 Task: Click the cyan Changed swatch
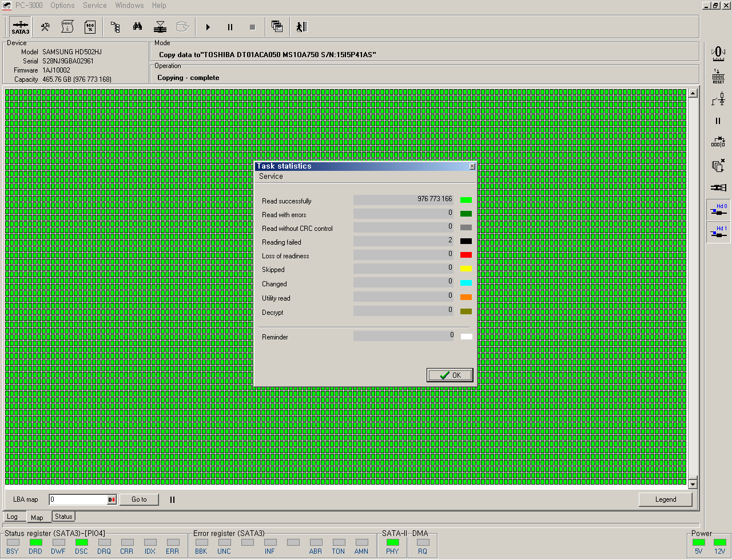click(x=466, y=283)
